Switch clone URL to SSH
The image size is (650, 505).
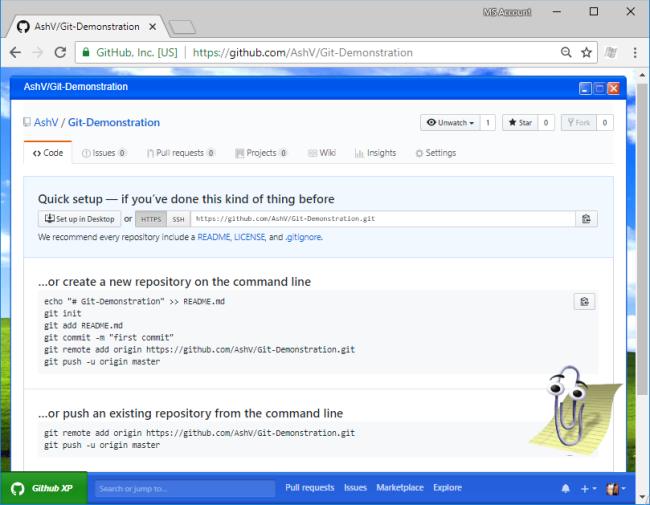pyautogui.click(x=179, y=219)
